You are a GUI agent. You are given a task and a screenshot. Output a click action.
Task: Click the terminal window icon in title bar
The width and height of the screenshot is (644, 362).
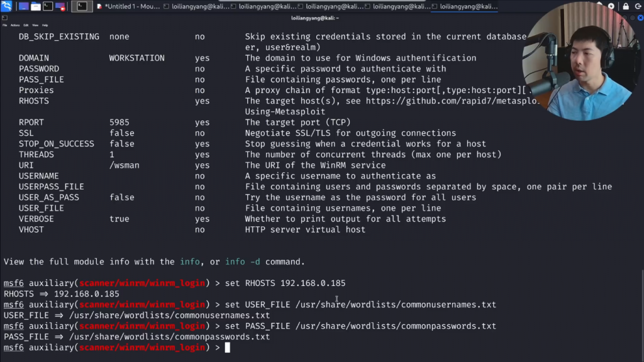pyautogui.click(x=5, y=18)
